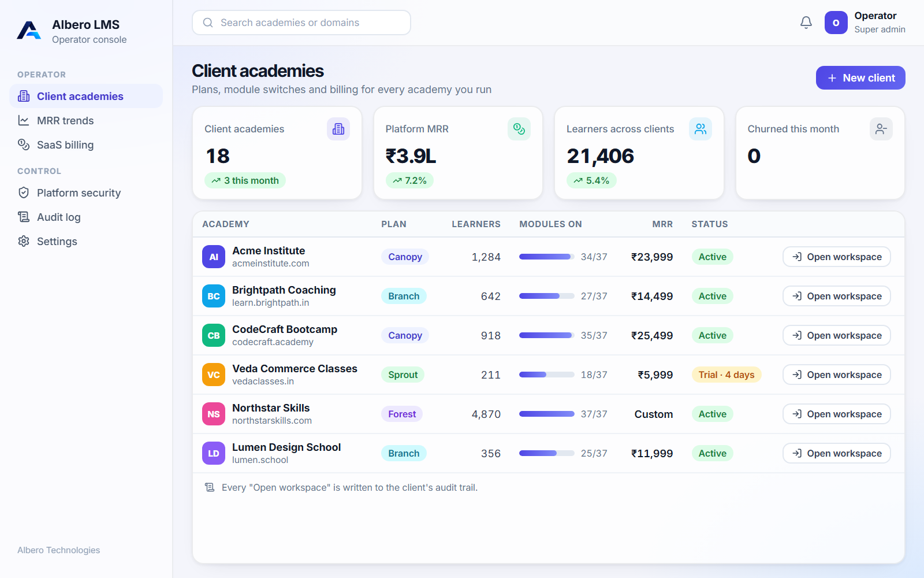This screenshot has width=924, height=578.
Task: Open the Audit log page
Action: click(86, 217)
